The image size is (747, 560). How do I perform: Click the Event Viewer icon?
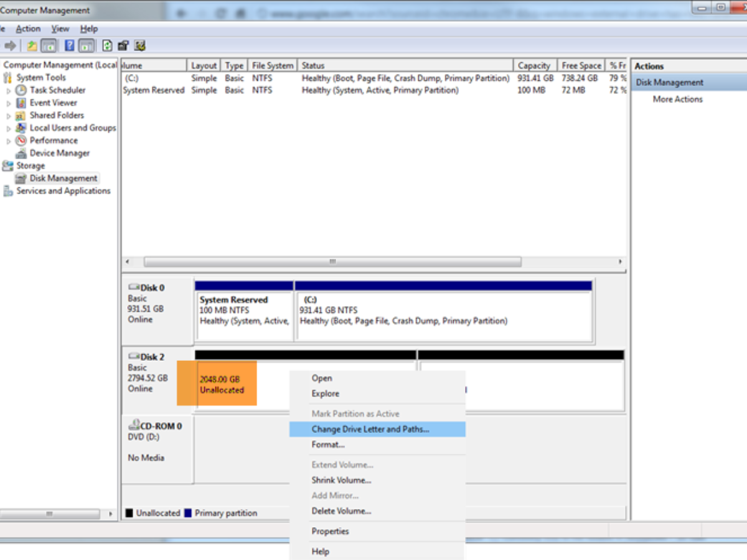(21, 103)
